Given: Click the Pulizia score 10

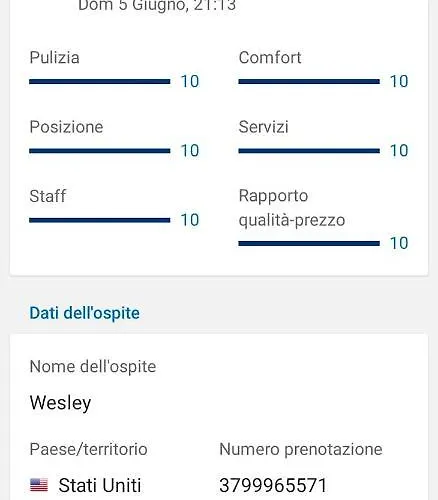Looking at the screenshot, I should click(190, 82).
